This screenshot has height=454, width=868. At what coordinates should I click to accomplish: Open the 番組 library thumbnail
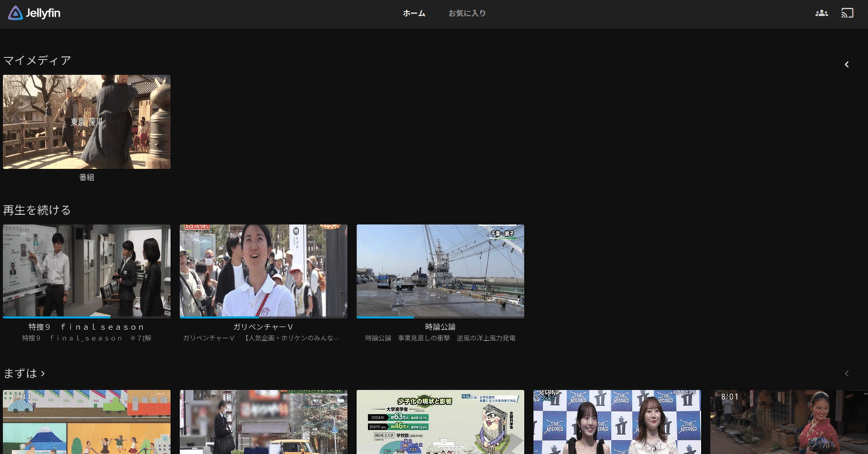(x=86, y=122)
